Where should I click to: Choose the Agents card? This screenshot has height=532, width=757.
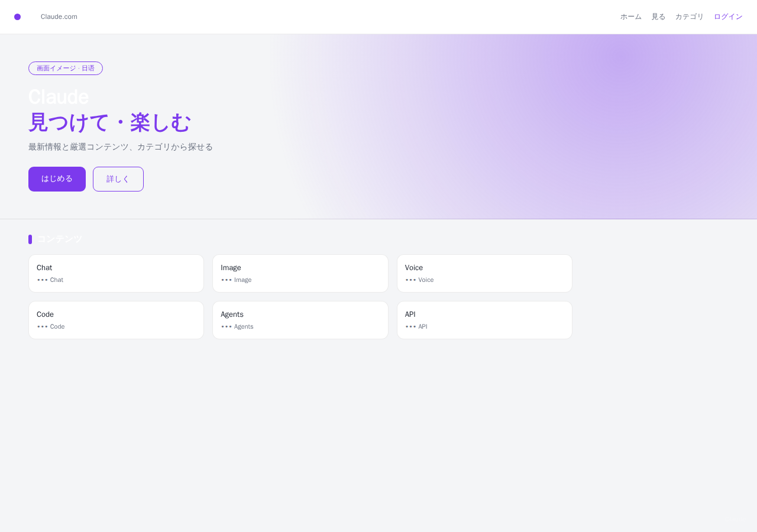point(300,320)
